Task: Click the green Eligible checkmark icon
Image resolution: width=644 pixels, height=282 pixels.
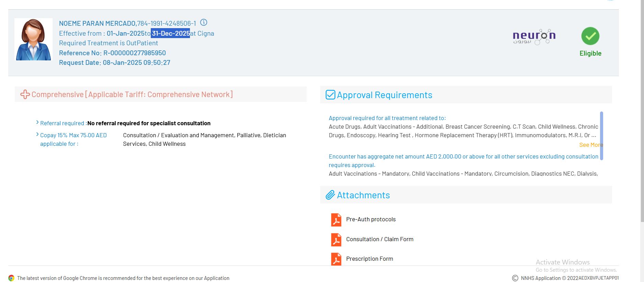Action: pos(590,36)
